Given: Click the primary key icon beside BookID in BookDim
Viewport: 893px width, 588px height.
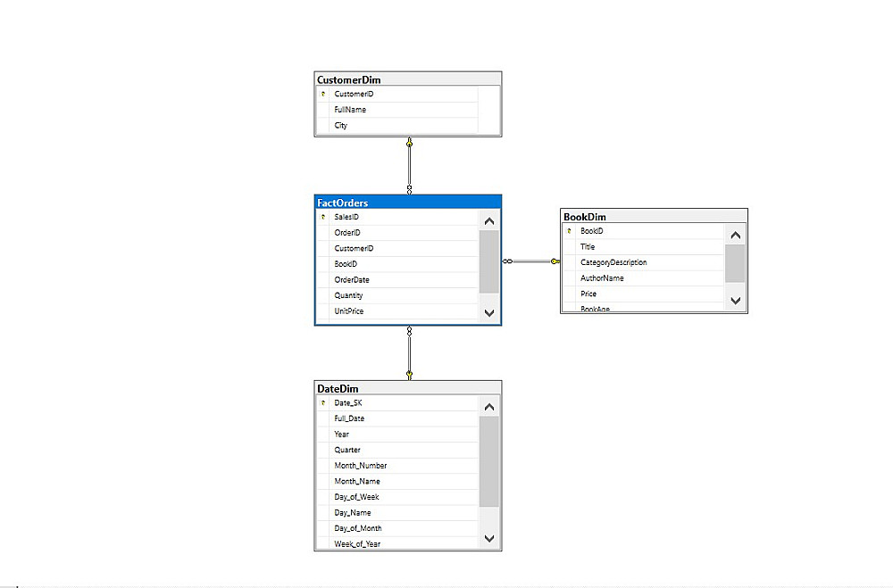Looking at the screenshot, I should coord(569,231).
